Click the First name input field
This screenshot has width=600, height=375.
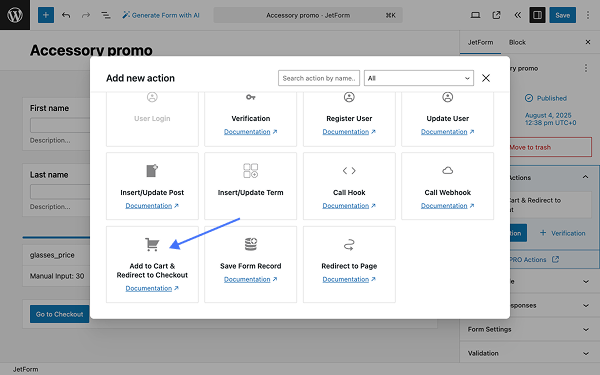(x=60, y=125)
